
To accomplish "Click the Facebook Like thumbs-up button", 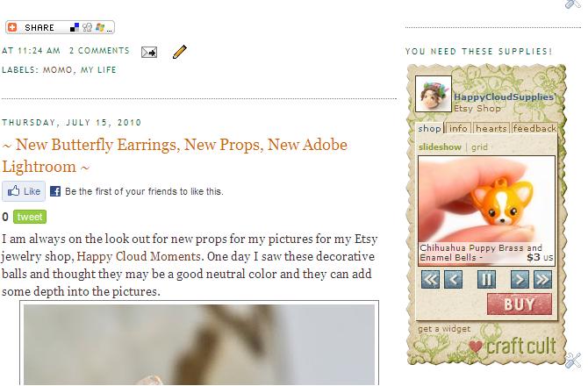I will pos(24,191).
